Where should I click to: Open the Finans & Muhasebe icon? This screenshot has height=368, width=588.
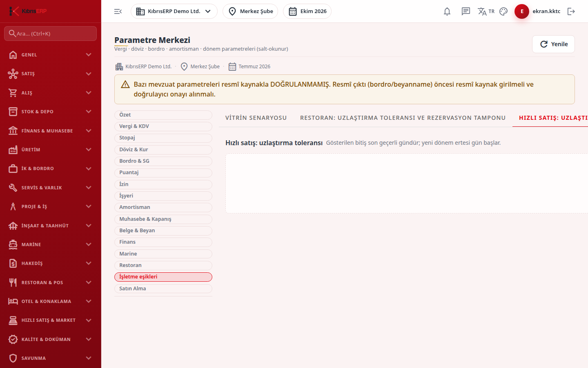[x=13, y=131]
